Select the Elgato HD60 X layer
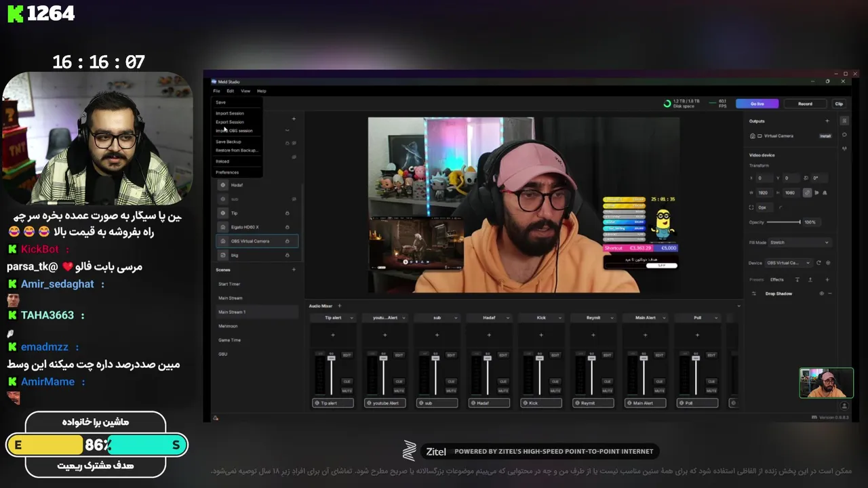This screenshot has width=868, height=488. tap(256, 227)
